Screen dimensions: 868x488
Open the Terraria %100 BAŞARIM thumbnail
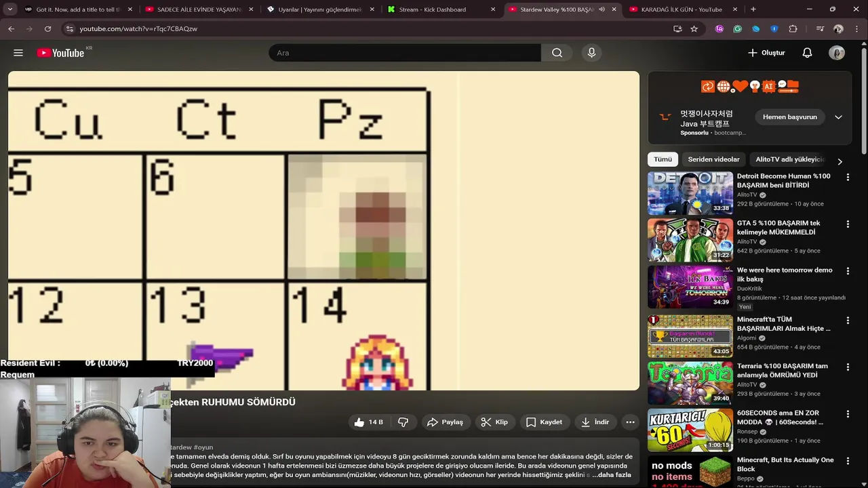pyautogui.click(x=690, y=383)
